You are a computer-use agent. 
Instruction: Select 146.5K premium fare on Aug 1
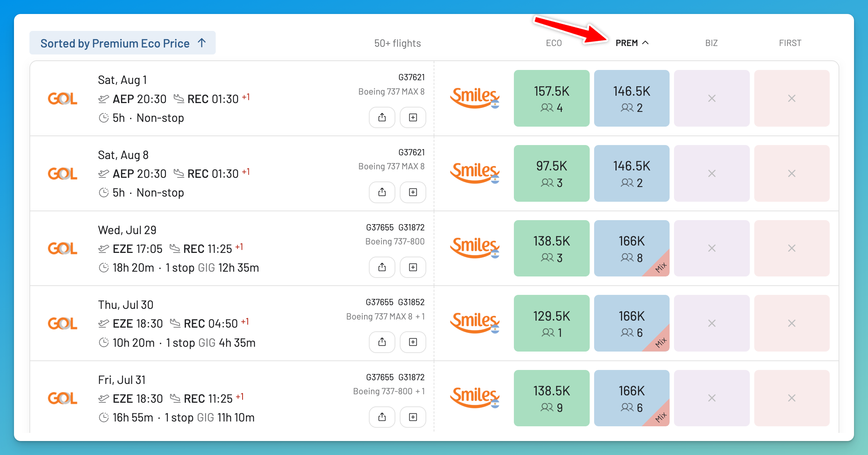[632, 98]
